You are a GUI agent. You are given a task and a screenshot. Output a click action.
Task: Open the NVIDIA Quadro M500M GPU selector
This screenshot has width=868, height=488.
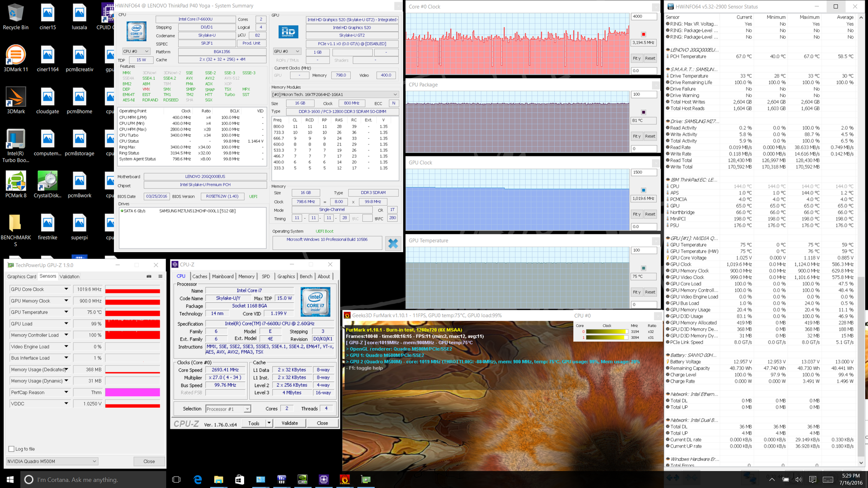[52, 461]
